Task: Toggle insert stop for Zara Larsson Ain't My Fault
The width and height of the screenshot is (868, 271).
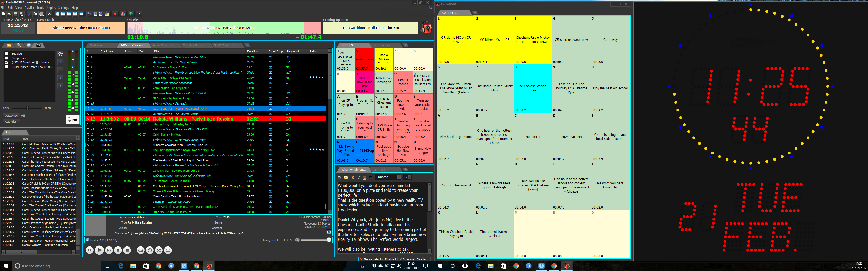Action: coord(270,88)
